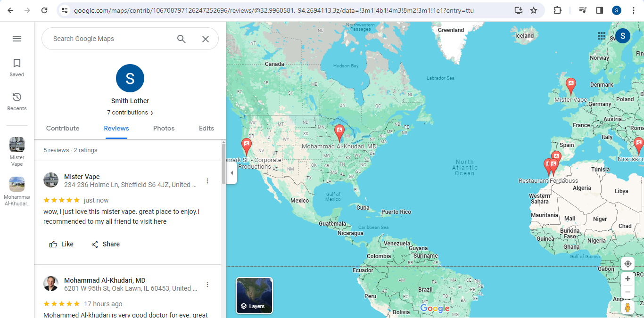Show your location on map
644x318 pixels.
[627, 264]
